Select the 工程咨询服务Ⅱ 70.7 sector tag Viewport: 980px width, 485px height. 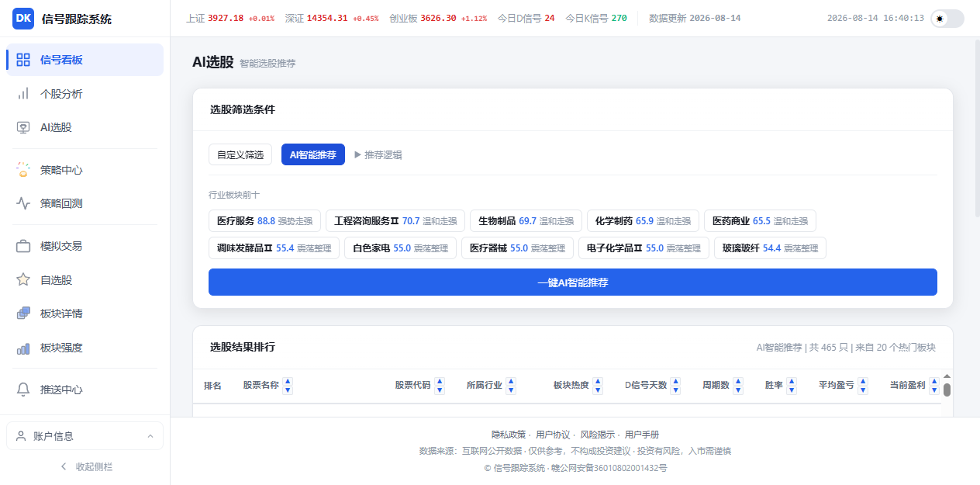[x=395, y=220]
